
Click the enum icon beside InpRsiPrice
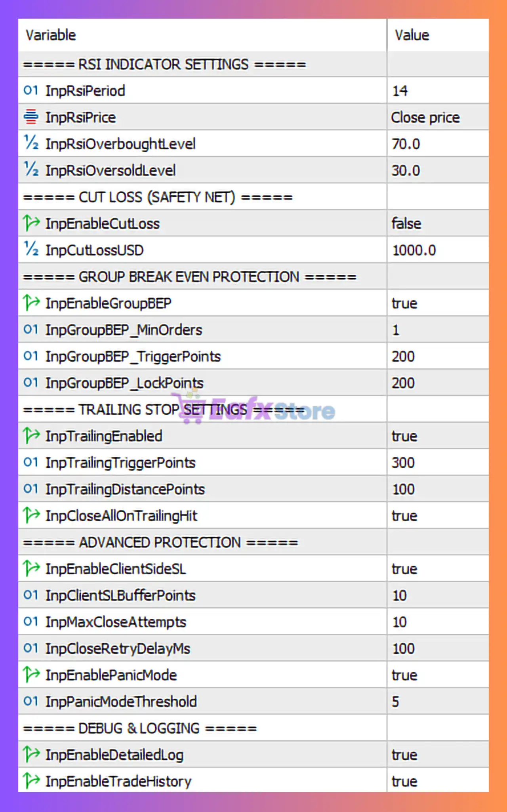[x=30, y=117]
